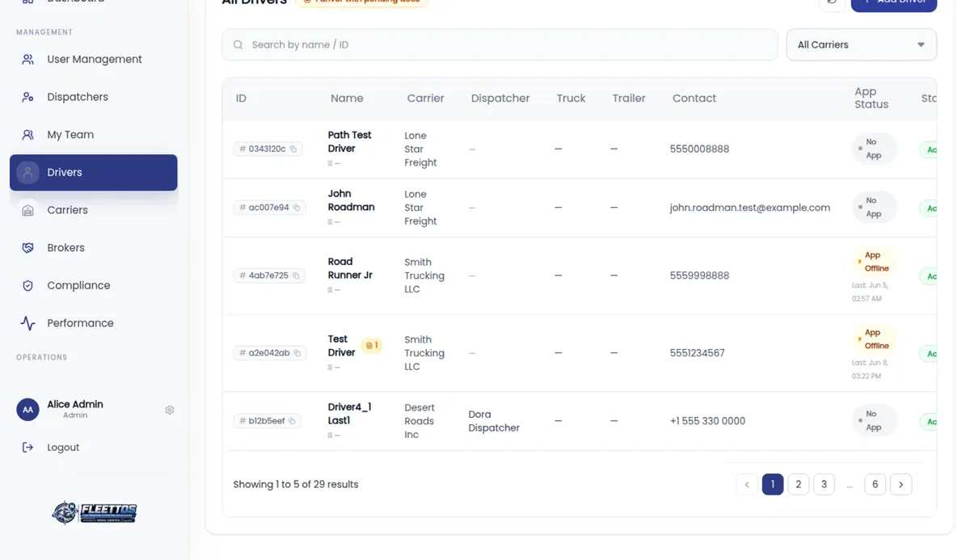Click No App status for John Roadman
The width and height of the screenshot is (970, 560).
click(x=875, y=208)
